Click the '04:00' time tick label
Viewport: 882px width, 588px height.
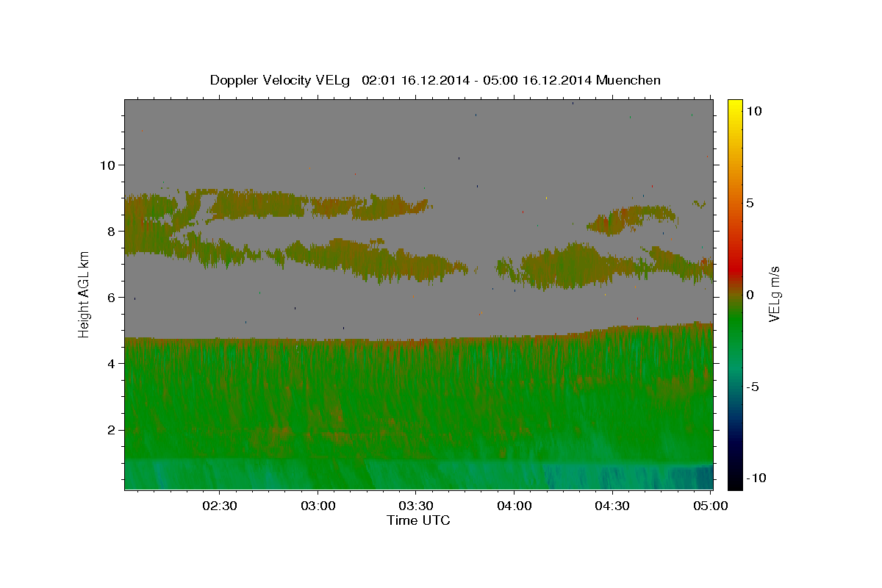tap(514, 506)
